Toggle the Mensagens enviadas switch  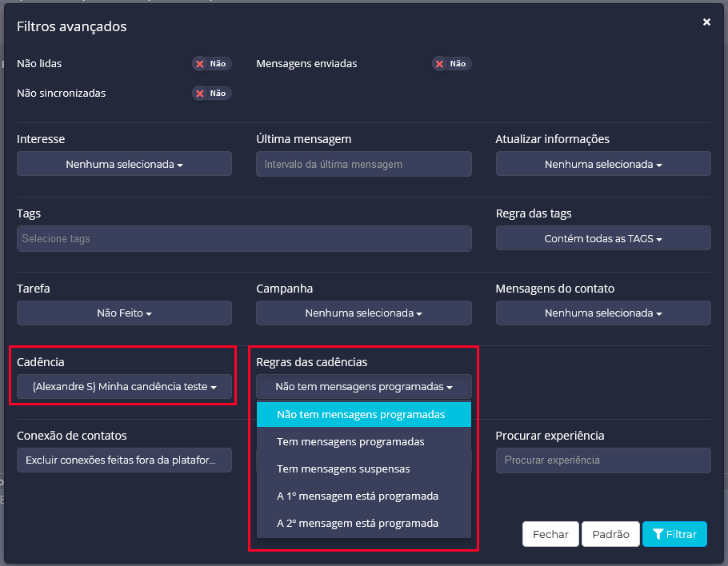coord(451,64)
